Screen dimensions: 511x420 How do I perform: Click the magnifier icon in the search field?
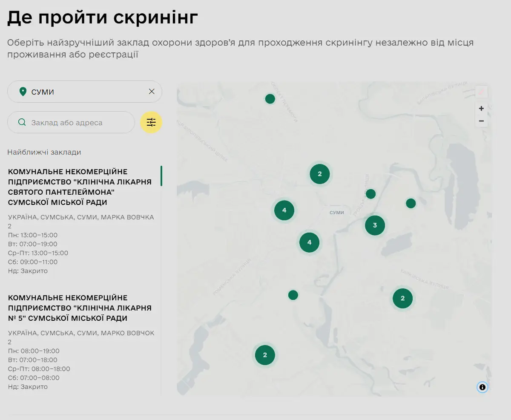[x=22, y=122]
